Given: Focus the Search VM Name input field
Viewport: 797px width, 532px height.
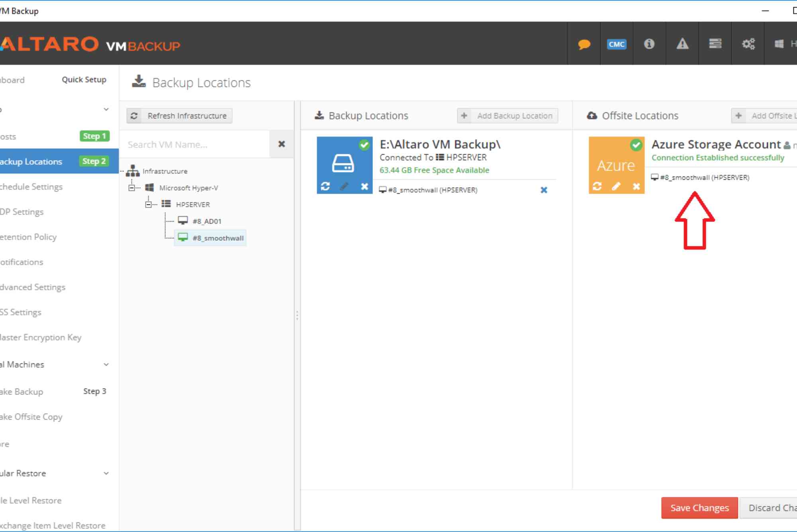Looking at the screenshot, I should pos(194,144).
